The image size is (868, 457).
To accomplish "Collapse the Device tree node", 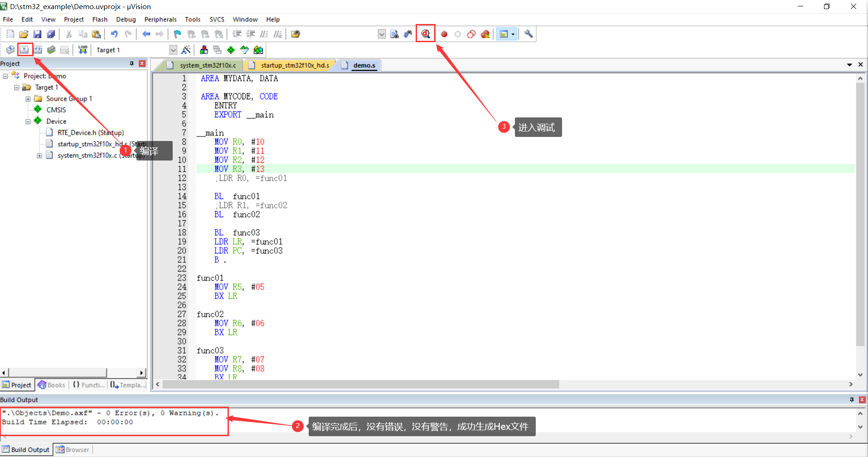I will 28,122.
